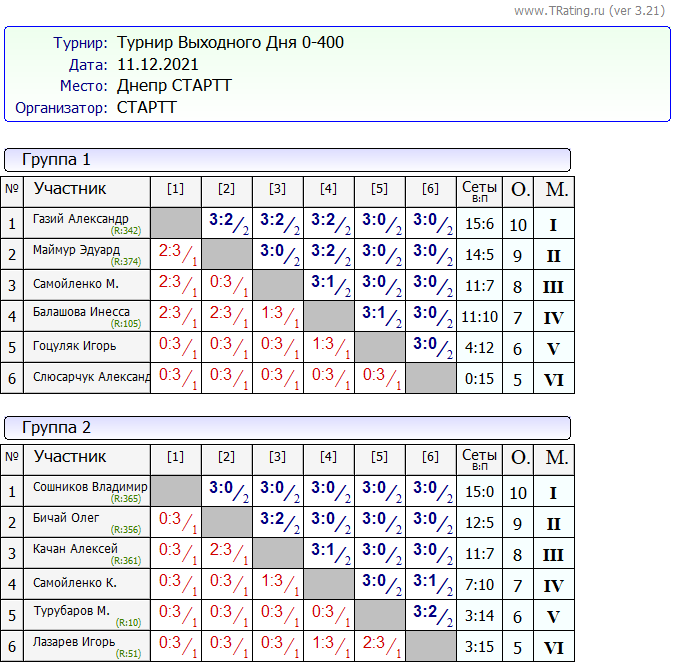The width and height of the screenshot is (675, 662).
Task: Select Слюсарчук's 0:15 sets result
Action: pyautogui.click(x=479, y=380)
